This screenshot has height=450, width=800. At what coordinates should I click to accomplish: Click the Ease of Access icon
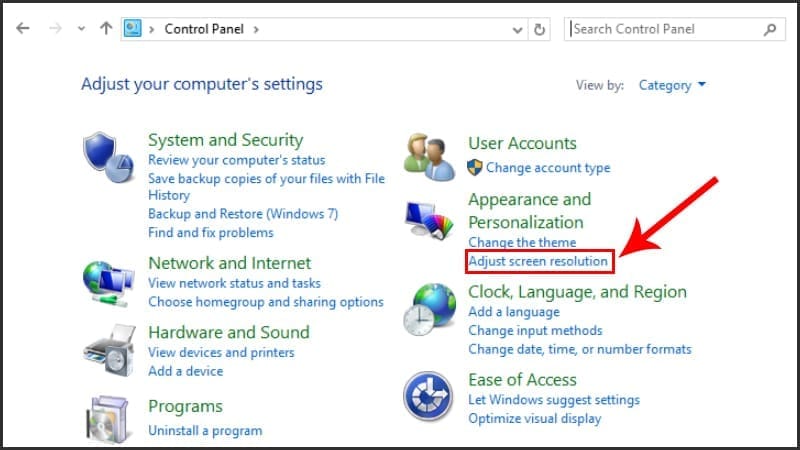click(x=428, y=396)
